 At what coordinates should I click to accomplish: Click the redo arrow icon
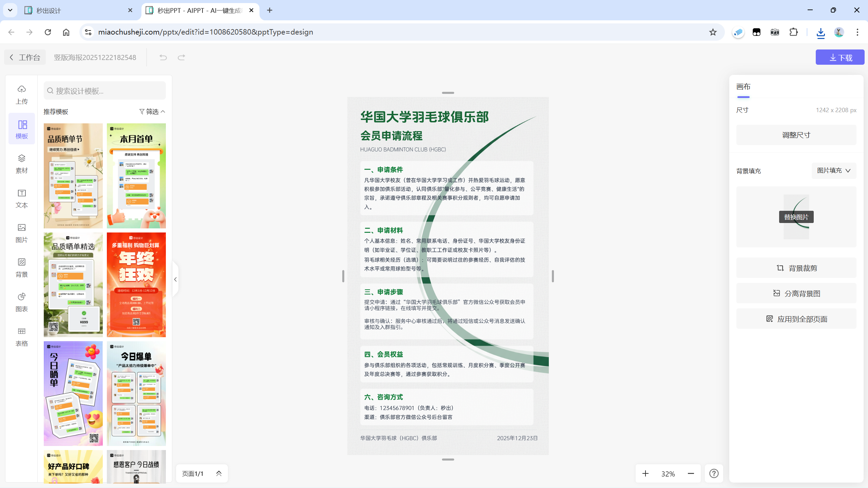(x=181, y=57)
